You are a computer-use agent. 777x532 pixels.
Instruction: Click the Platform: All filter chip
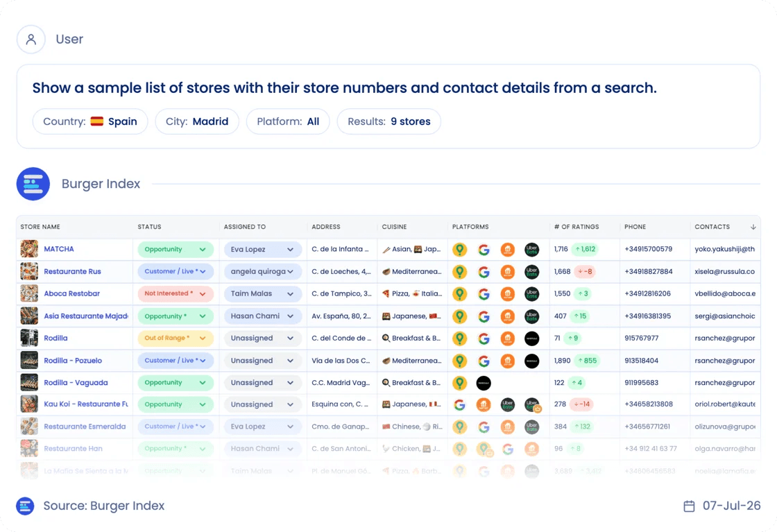(x=288, y=121)
